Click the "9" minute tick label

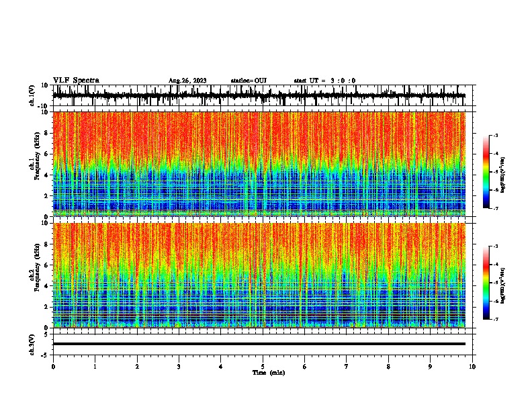pyautogui.click(x=430, y=367)
